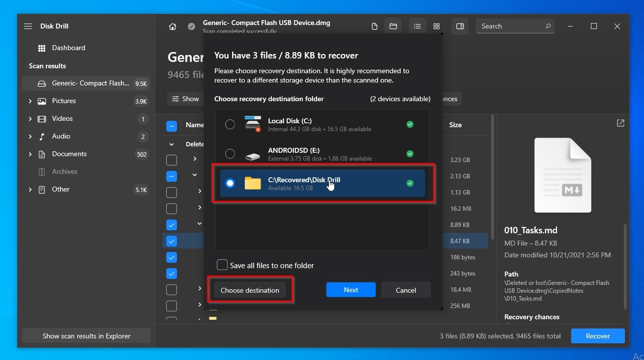Open the hamburger menu beside Disk Drill
This screenshot has height=360, width=644.
[28, 26]
